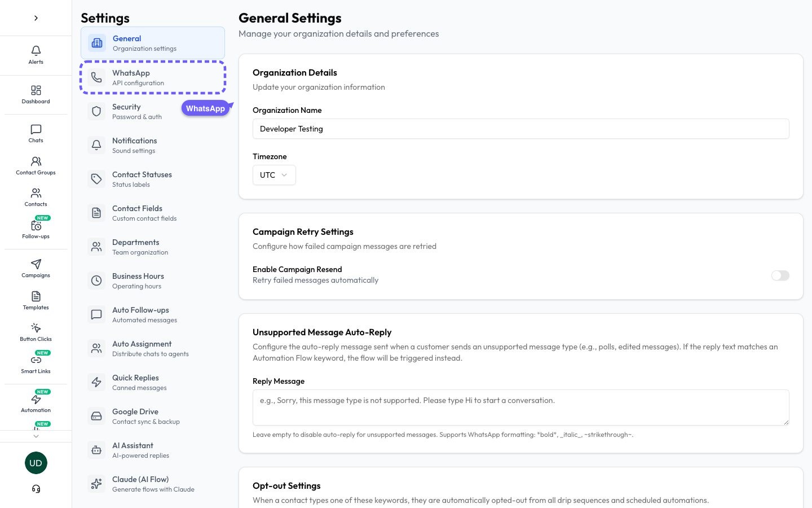Click the Reply Message text area

[x=521, y=408]
